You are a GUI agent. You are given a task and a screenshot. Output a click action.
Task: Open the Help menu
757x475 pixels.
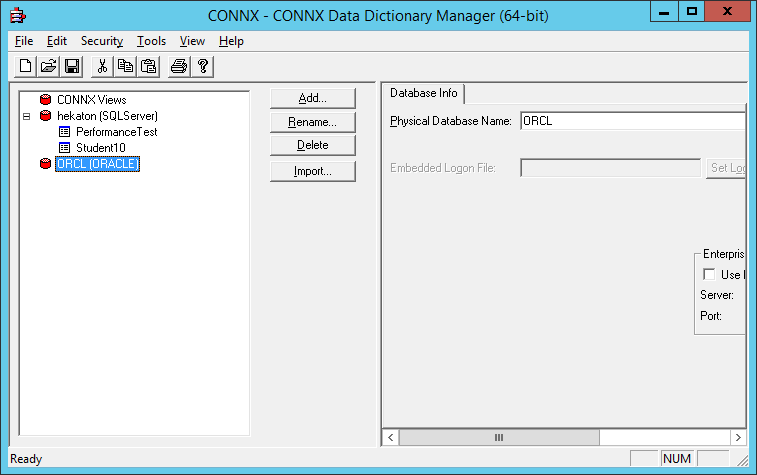tap(231, 41)
